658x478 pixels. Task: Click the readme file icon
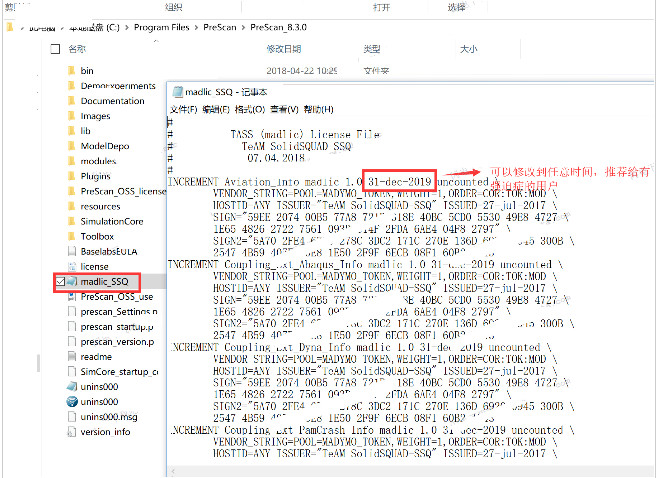(x=70, y=356)
